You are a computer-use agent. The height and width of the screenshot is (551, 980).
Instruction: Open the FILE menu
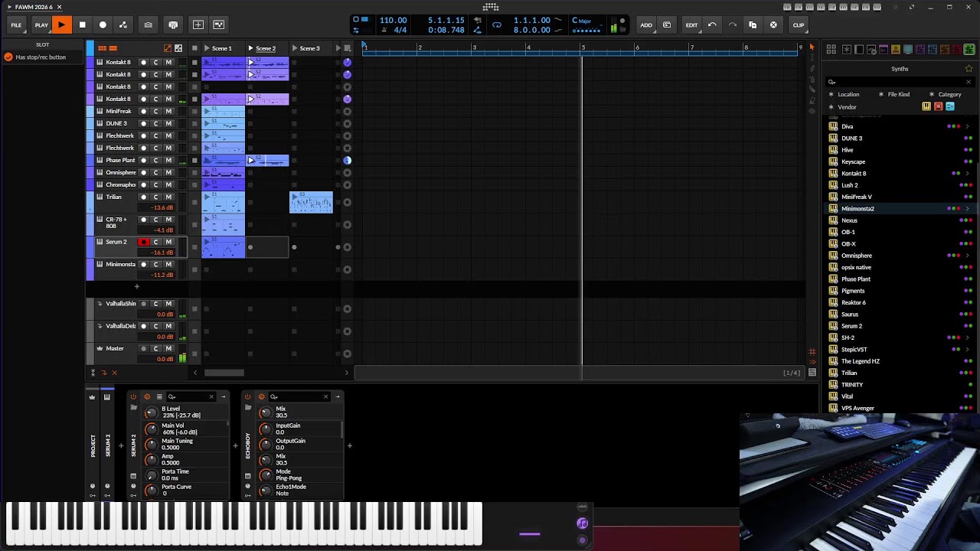pyautogui.click(x=16, y=24)
